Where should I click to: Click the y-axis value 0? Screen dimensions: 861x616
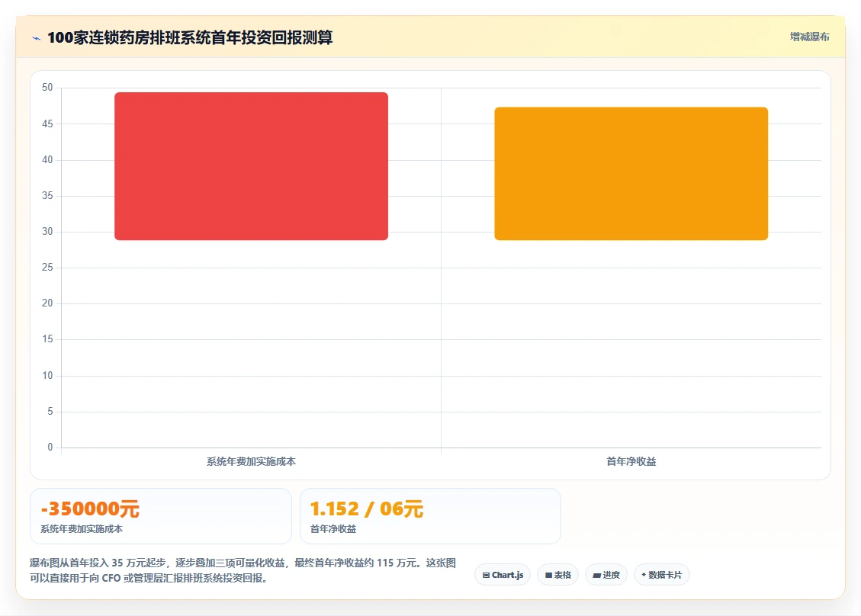point(50,448)
